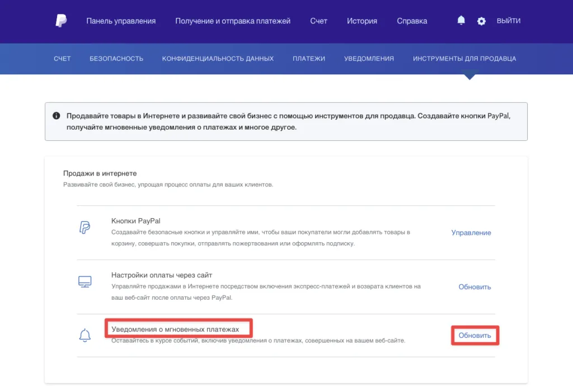Click the Уведомления о мгновенных платежах heading
Screen dimensions: 573x392
[175, 329]
